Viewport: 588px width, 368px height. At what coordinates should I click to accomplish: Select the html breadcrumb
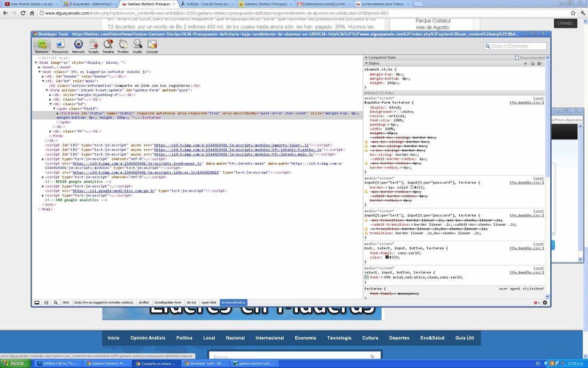coord(66,302)
